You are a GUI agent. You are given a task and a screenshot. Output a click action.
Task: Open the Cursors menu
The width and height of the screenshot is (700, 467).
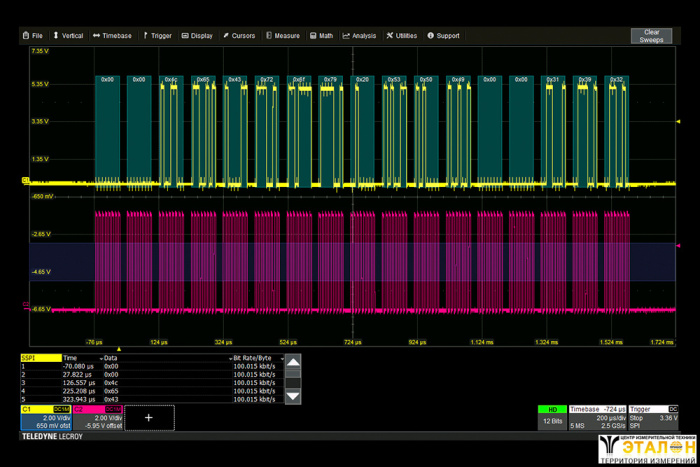[238, 35]
